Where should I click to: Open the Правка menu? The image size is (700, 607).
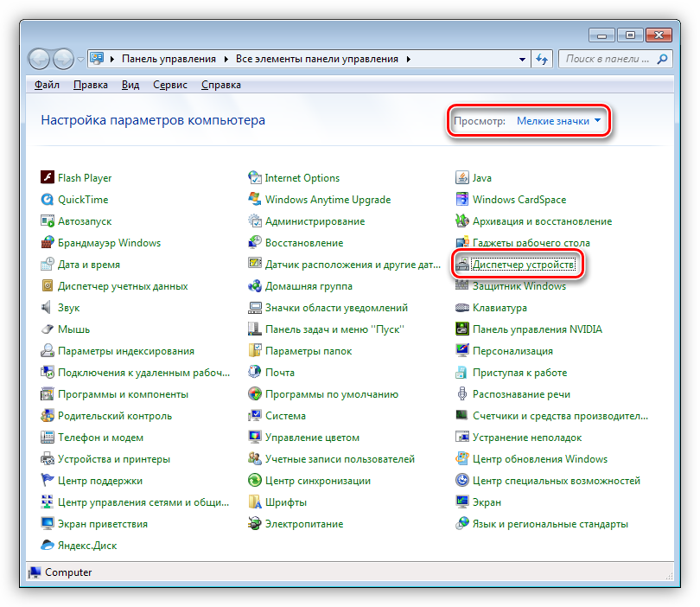pyautogui.click(x=91, y=85)
